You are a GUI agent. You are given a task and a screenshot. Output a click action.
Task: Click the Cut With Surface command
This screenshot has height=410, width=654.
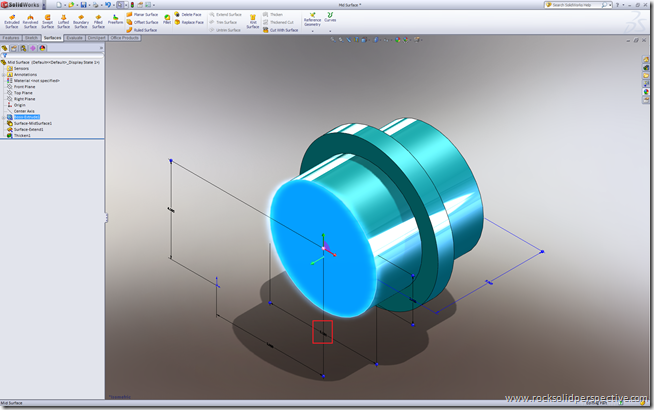280,30
